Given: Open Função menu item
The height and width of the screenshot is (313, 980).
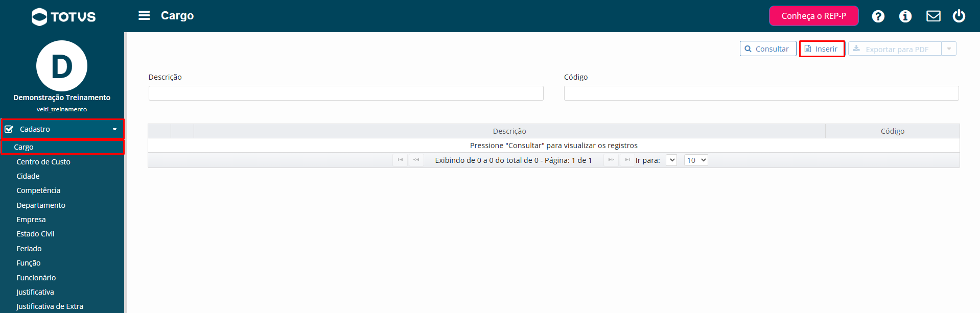Looking at the screenshot, I should point(29,263).
